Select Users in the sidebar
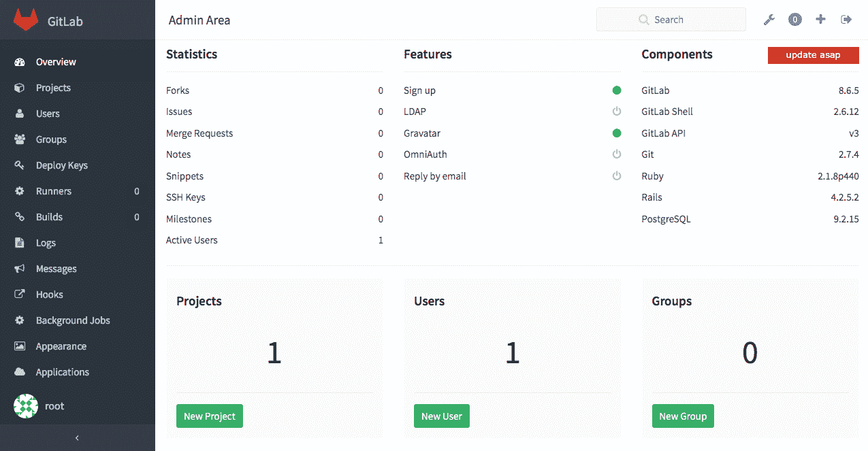This screenshot has height=451, width=868. [x=46, y=113]
